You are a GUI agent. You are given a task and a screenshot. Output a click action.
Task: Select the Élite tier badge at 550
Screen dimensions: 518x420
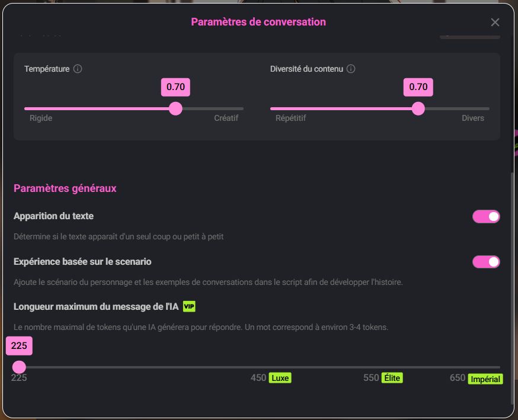point(392,377)
